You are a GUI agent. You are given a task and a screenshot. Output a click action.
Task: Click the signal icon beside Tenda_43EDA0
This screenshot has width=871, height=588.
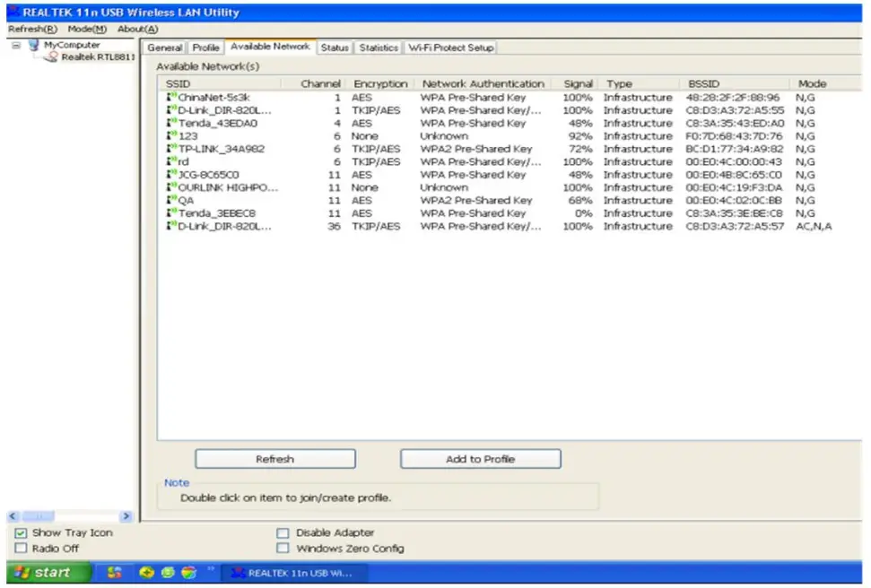[171, 123]
